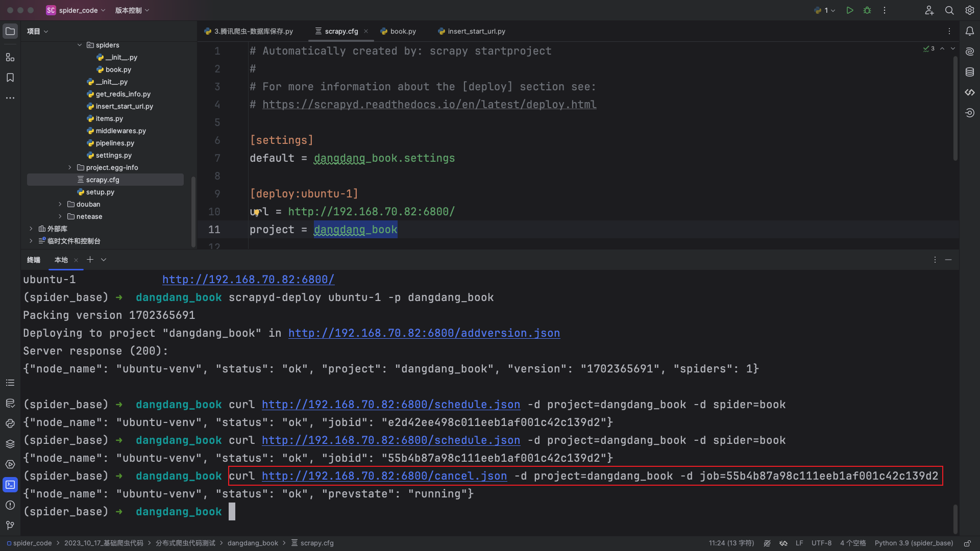Switch to insert_start_url.py editor tab
Image resolution: width=980 pixels, height=551 pixels.
(x=472, y=32)
